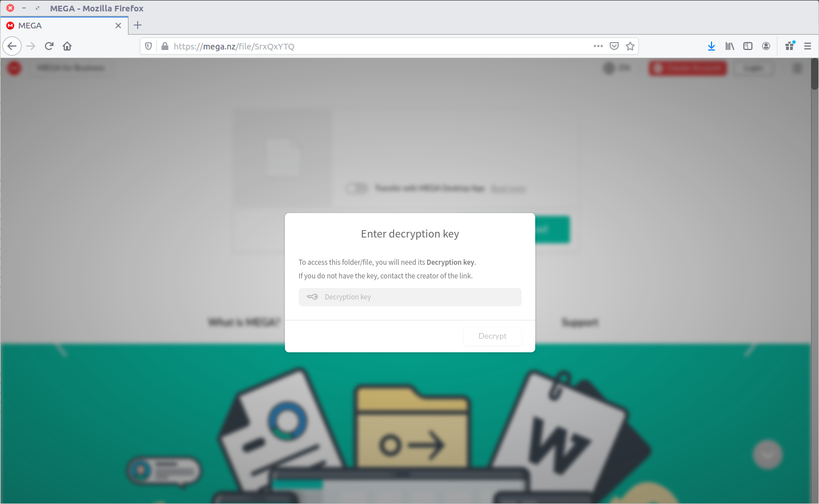The height and width of the screenshot is (504, 819).
Task: Click the site security padlock icon
Action: coord(165,46)
